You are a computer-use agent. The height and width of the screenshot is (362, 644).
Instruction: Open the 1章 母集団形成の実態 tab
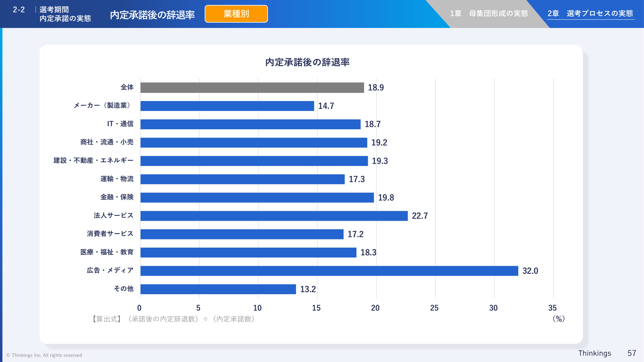click(489, 13)
